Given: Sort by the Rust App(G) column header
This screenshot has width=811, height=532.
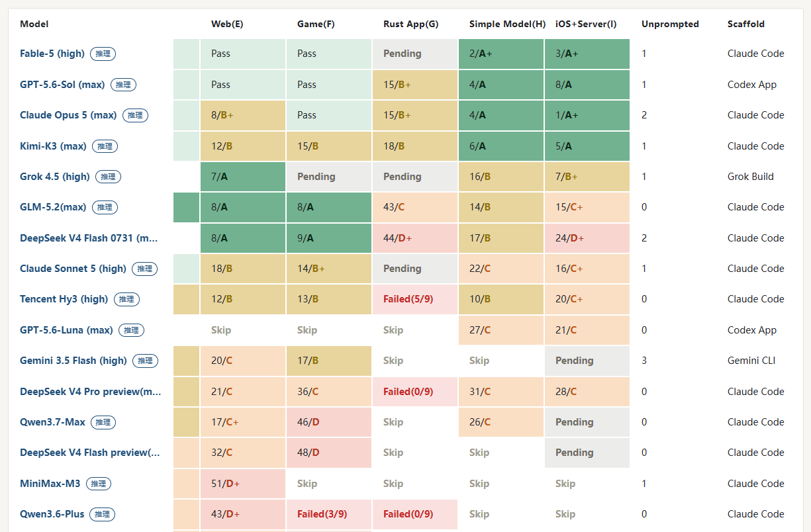Looking at the screenshot, I should (x=410, y=24).
